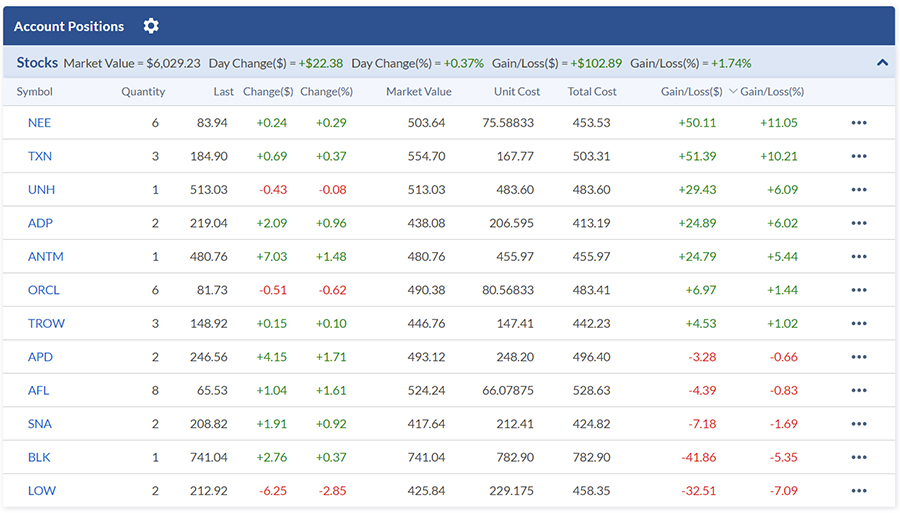
Task: Open more options for TROW row
Action: pyautogui.click(x=859, y=324)
